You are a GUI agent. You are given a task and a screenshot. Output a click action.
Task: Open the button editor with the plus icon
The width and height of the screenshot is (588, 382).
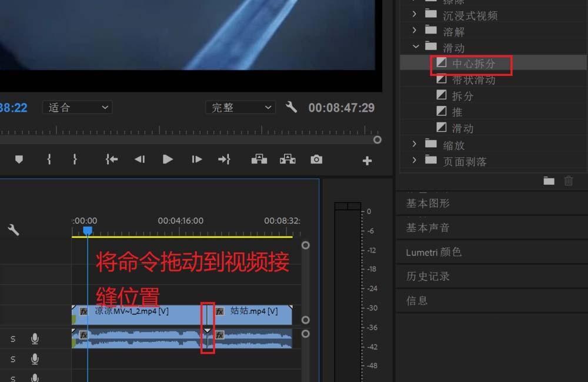pyautogui.click(x=367, y=159)
